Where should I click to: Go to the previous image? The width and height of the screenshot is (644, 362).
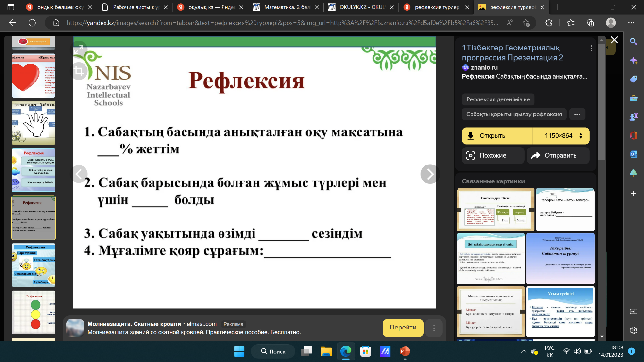click(79, 174)
